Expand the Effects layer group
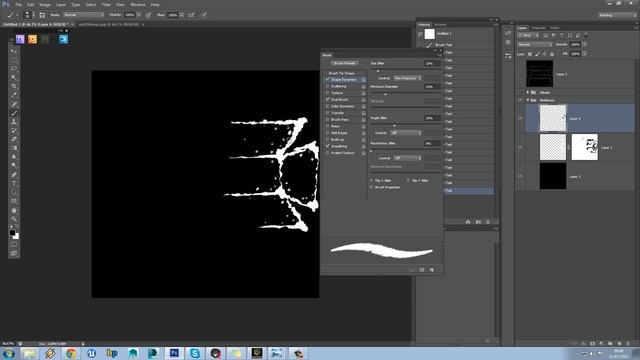This screenshot has width=640, height=360. click(x=528, y=92)
